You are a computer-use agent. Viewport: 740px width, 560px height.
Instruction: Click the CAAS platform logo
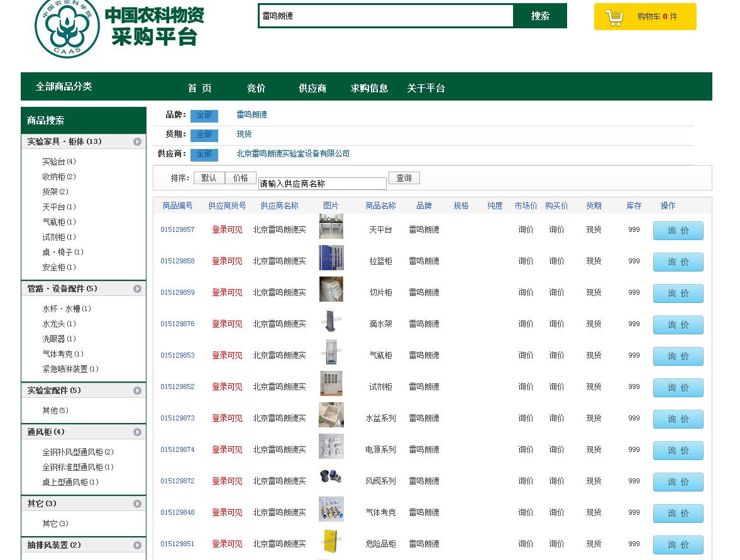67,28
